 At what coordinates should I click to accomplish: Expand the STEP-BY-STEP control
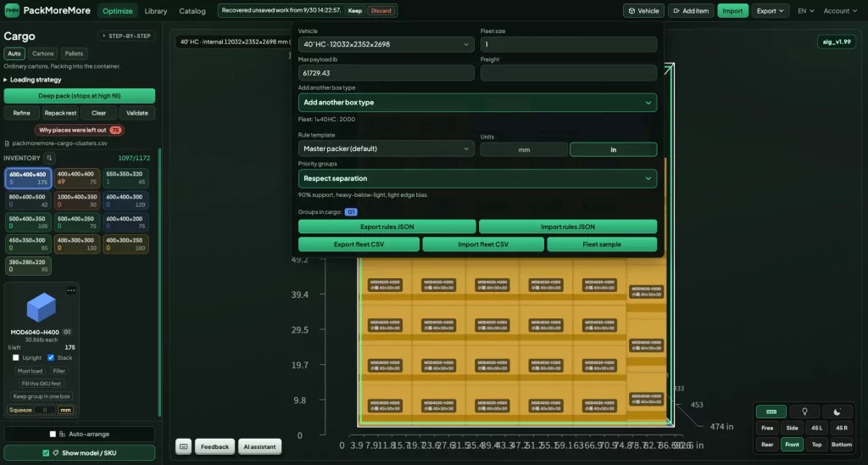126,36
